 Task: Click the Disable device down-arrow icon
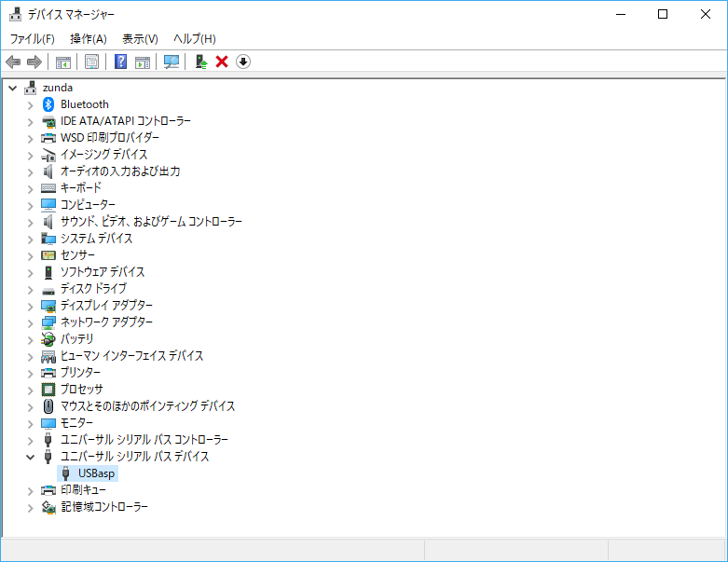coord(243,62)
